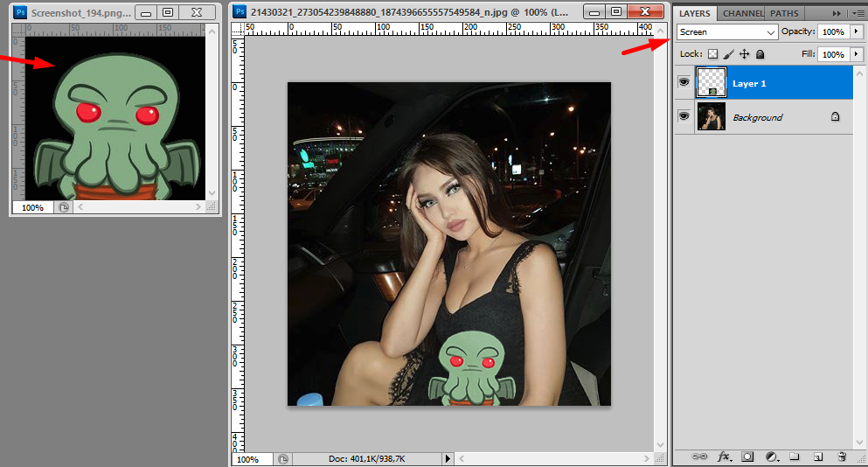Image resolution: width=868 pixels, height=467 pixels.
Task: Close the Screenshot_194.png window
Action: coord(197,12)
